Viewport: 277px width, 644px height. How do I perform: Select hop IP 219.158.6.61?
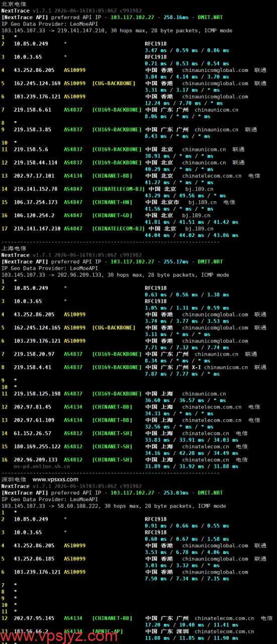tap(33, 110)
